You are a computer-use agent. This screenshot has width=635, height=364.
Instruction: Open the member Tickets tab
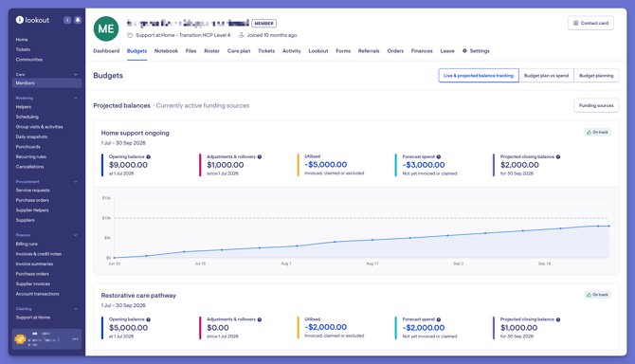(x=266, y=51)
